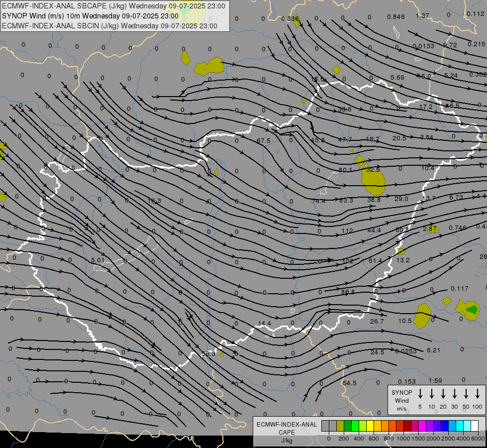The height and width of the screenshot is (448, 487).
Task: Click the grid value 6.73
Action: click(456, 197)
